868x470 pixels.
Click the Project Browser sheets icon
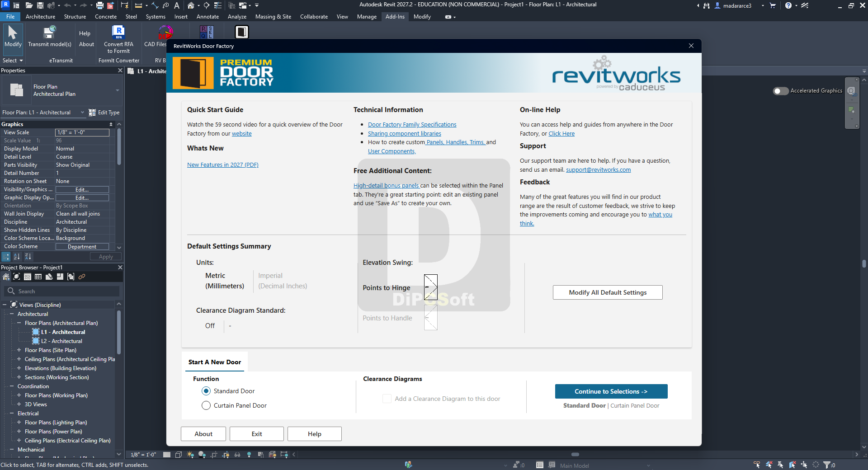pyautogui.click(x=49, y=277)
